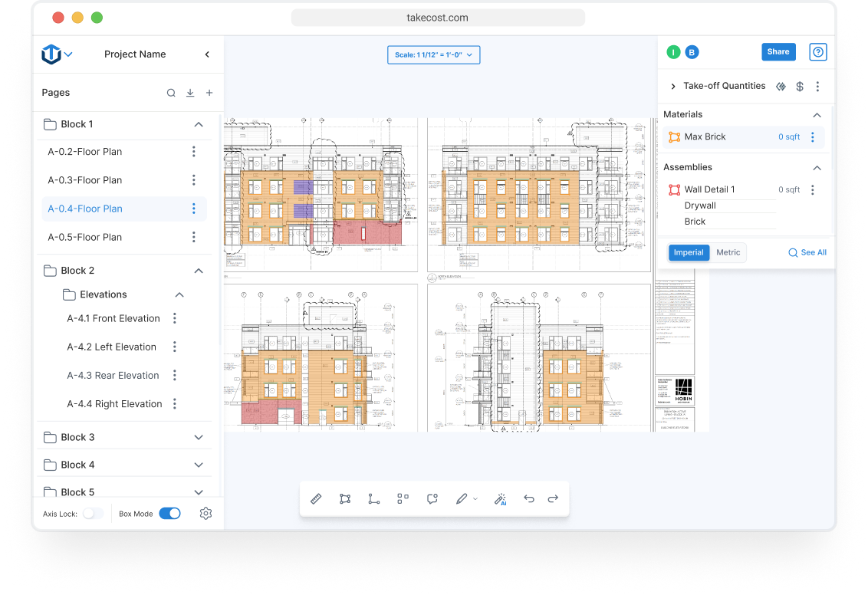Expand the Block 3 folder
868x595 pixels.
[x=199, y=437]
